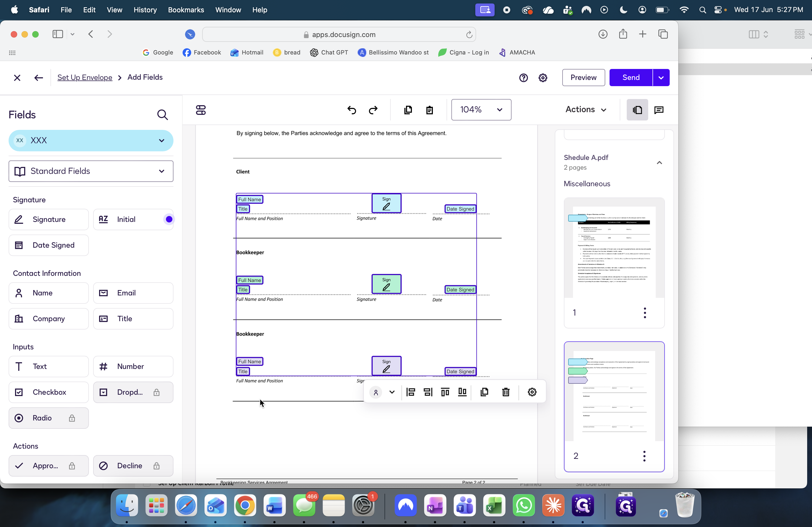Image resolution: width=812 pixels, height=527 pixels.
Task: Close the envelope editor
Action: (17, 78)
